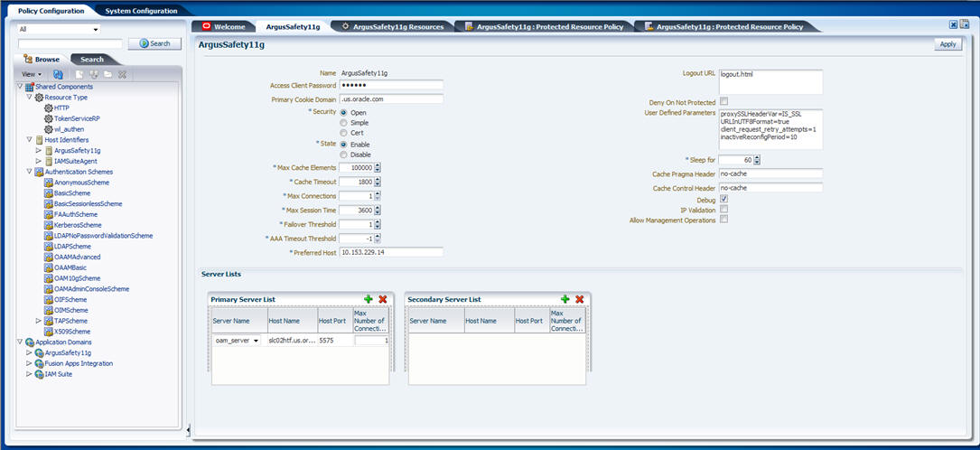Adjust the Sleep for spinner arrows
Viewport: 980px width, 450px height.
(x=757, y=160)
